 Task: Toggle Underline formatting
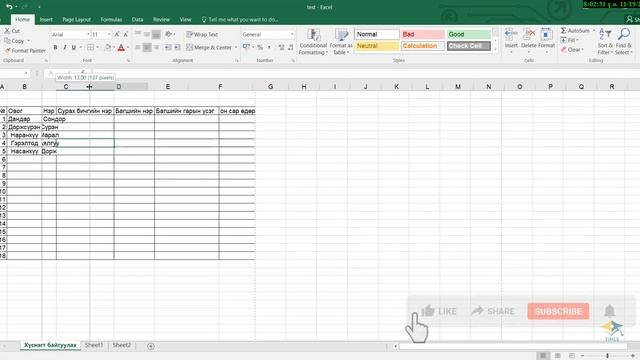[74, 47]
